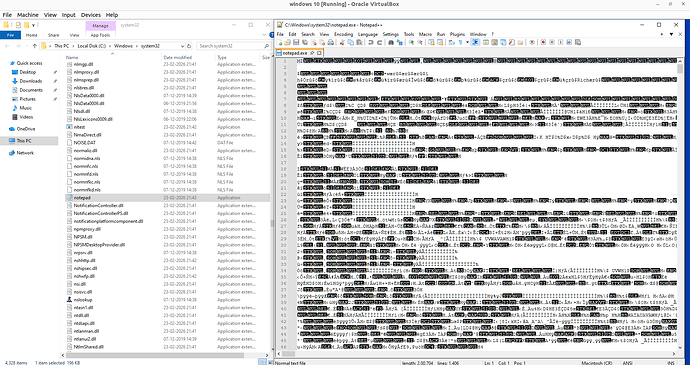
Task: Select Quick access in the navigation pane
Action: point(29,63)
